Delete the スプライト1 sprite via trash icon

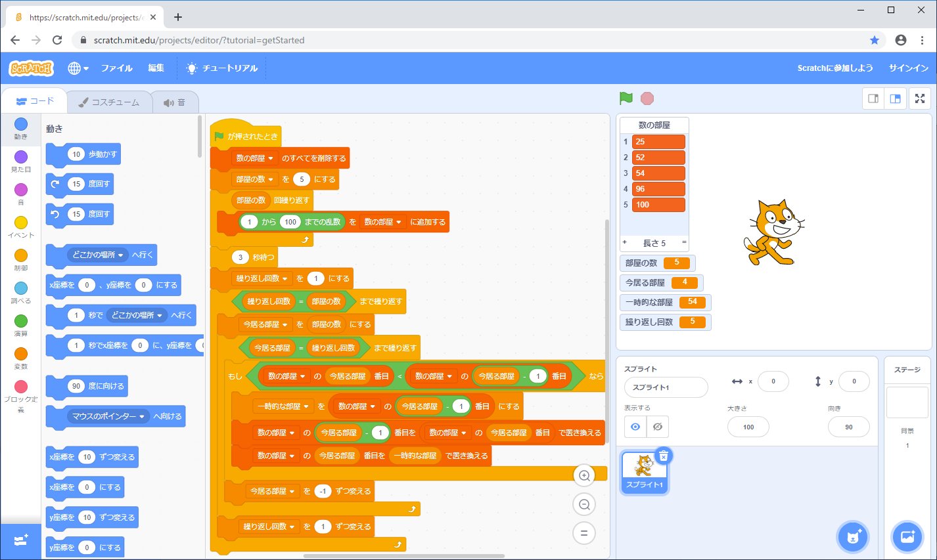pyautogui.click(x=664, y=456)
